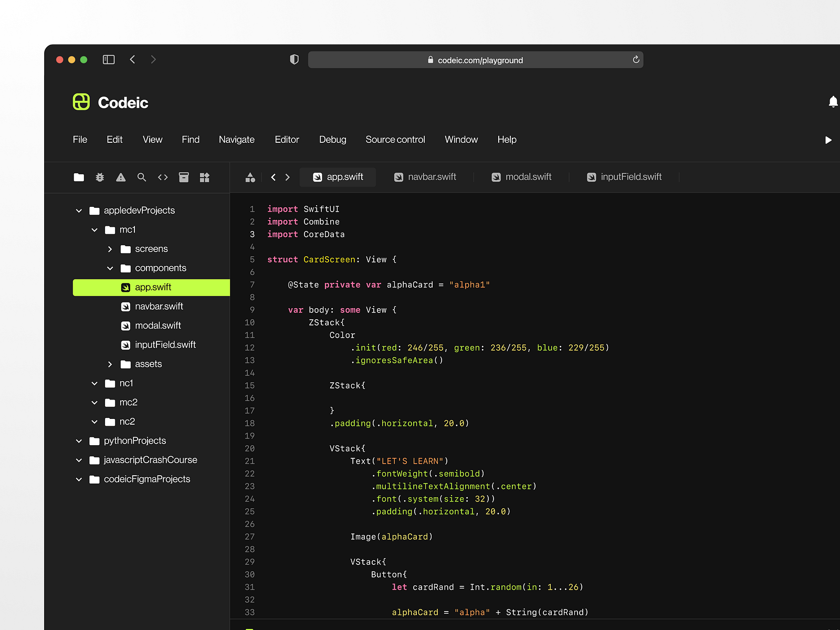The height and width of the screenshot is (630, 840).
Task: Reload the page via the refresh button
Action: point(635,60)
